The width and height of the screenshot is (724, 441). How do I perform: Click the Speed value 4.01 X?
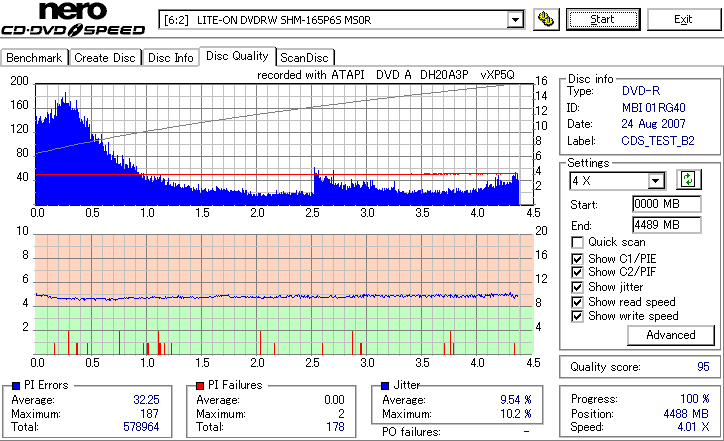(x=693, y=427)
